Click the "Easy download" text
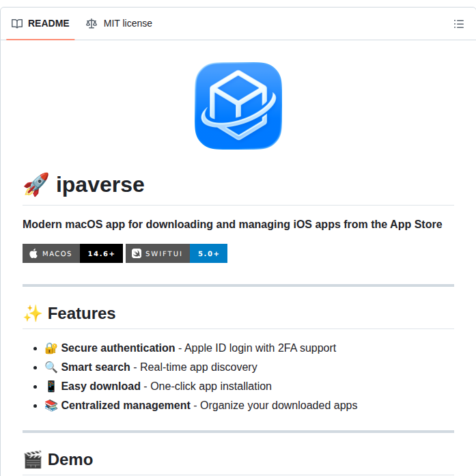Viewport: 476px width, 476px height. coord(101,386)
